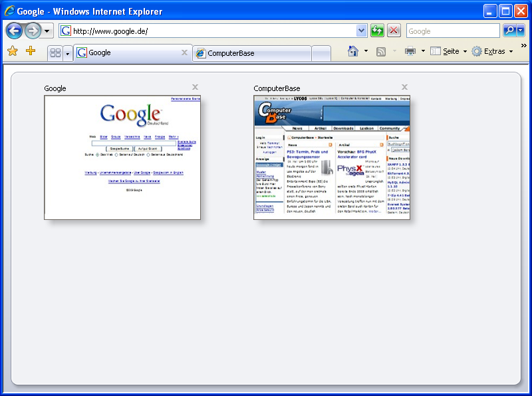The width and height of the screenshot is (532, 396).
Task: Select the Google page thumbnail
Action: tap(122, 157)
